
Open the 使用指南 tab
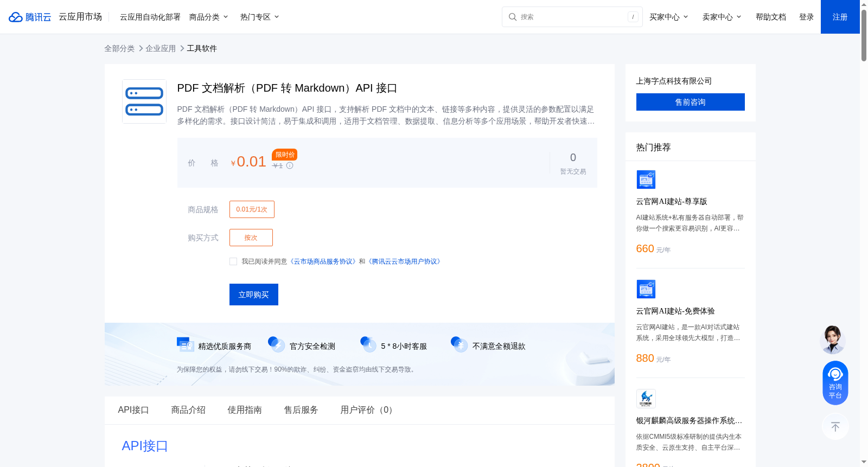(x=245, y=410)
